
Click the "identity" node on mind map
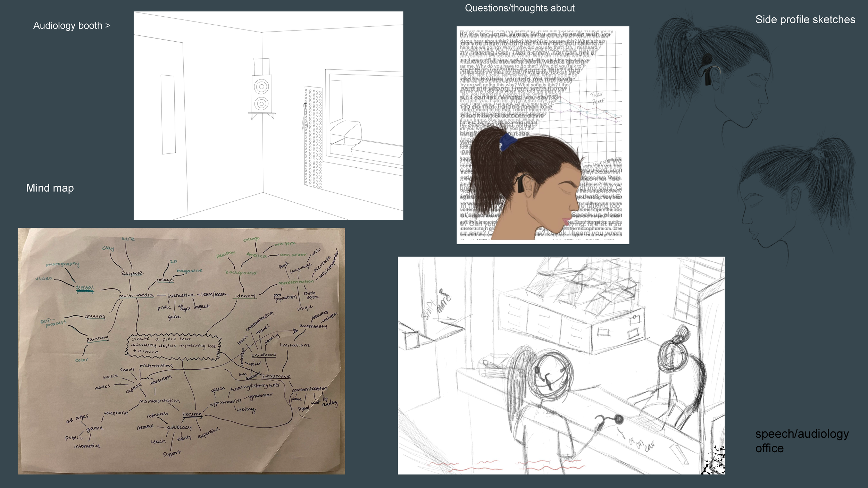[245, 296]
